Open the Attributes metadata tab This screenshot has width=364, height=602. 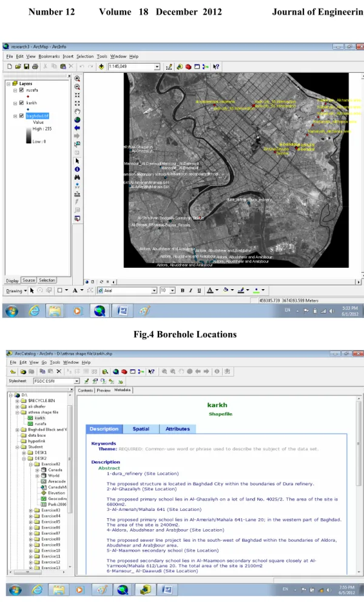(x=178, y=429)
